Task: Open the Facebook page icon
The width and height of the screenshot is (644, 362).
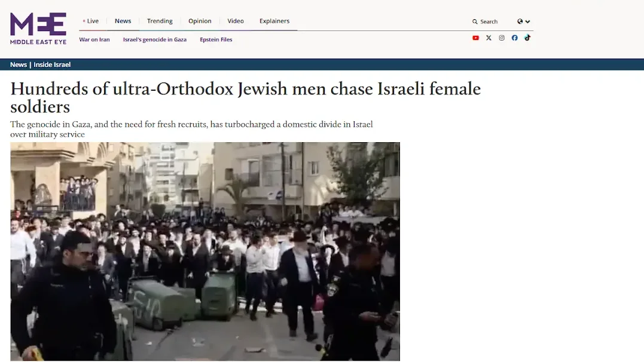Action: click(x=515, y=38)
